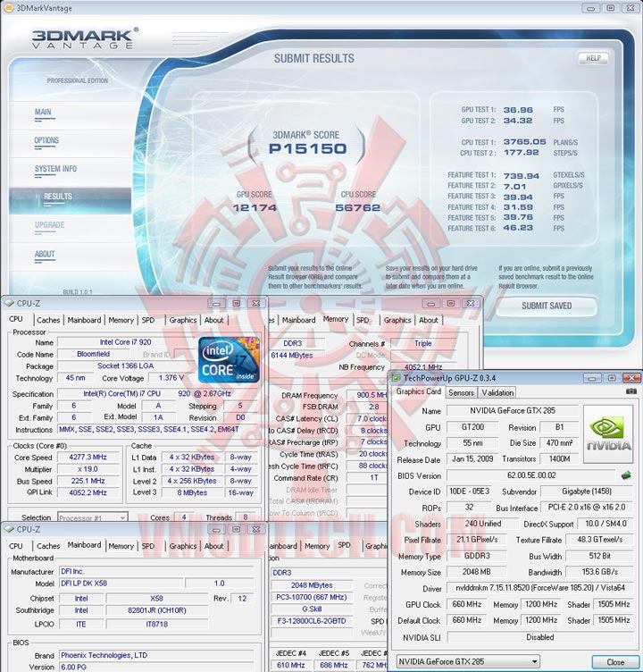643x672 pixels.
Task: Click the Close button in GPU-Z
Action: (615, 661)
